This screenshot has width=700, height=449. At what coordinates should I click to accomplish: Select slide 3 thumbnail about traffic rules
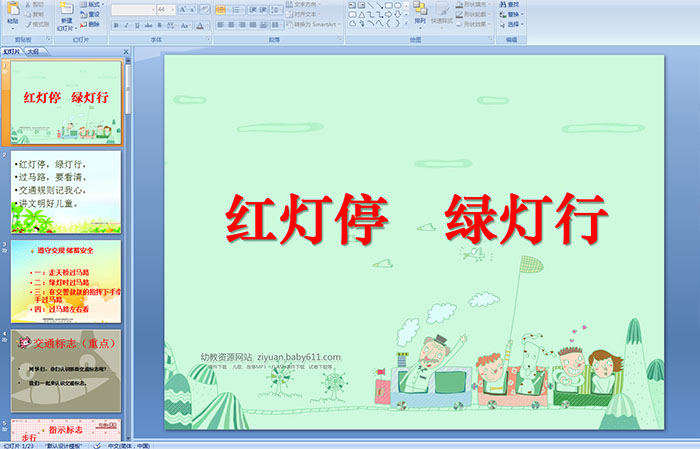(66, 280)
